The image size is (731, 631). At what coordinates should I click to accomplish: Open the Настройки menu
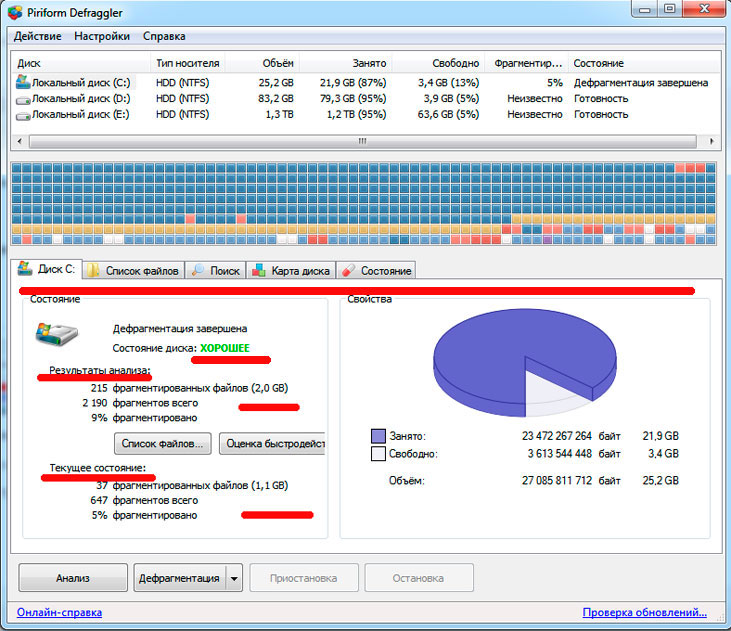point(102,36)
